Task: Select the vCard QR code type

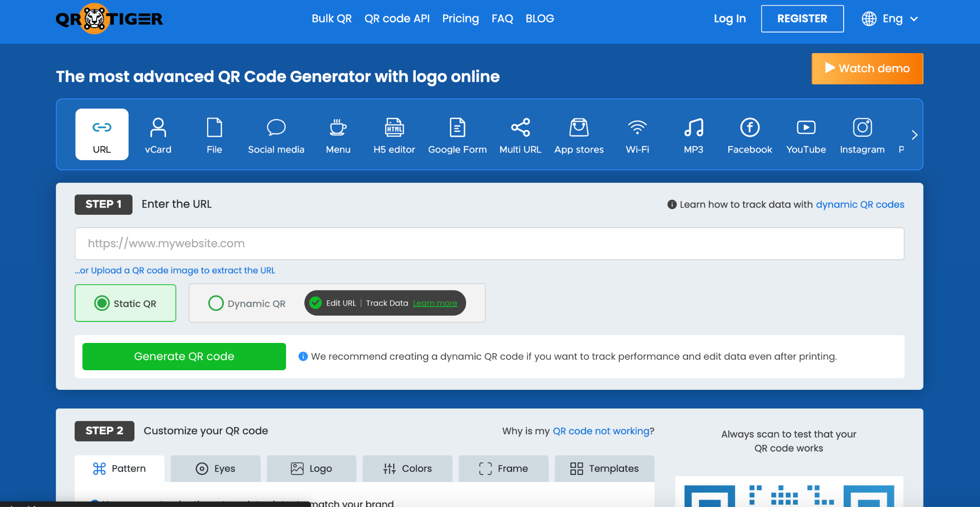Action: pos(158,134)
